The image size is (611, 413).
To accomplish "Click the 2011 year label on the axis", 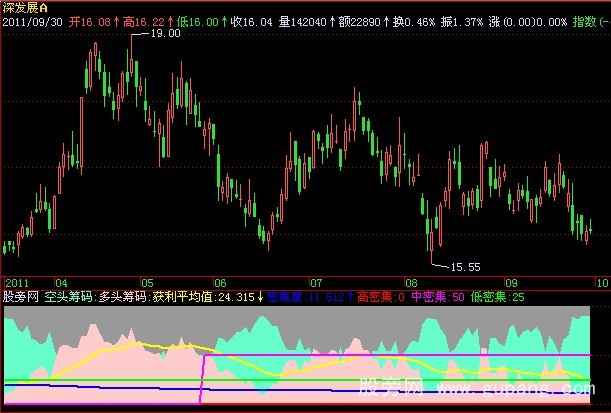I will [x=18, y=283].
